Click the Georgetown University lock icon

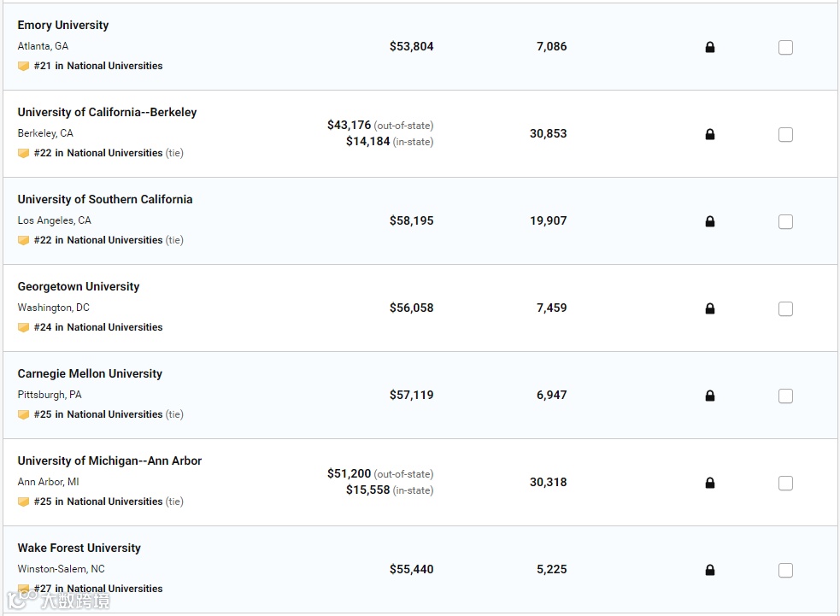pyautogui.click(x=709, y=308)
